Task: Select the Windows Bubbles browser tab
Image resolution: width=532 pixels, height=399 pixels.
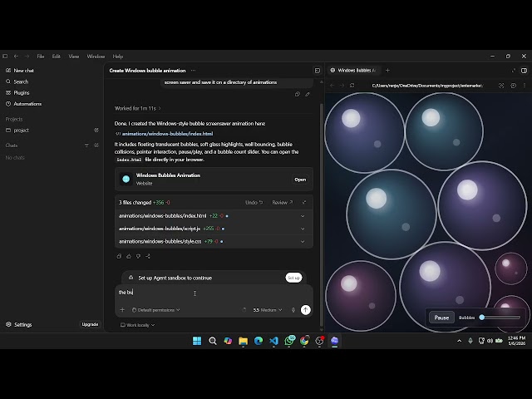Action: click(x=353, y=70)
